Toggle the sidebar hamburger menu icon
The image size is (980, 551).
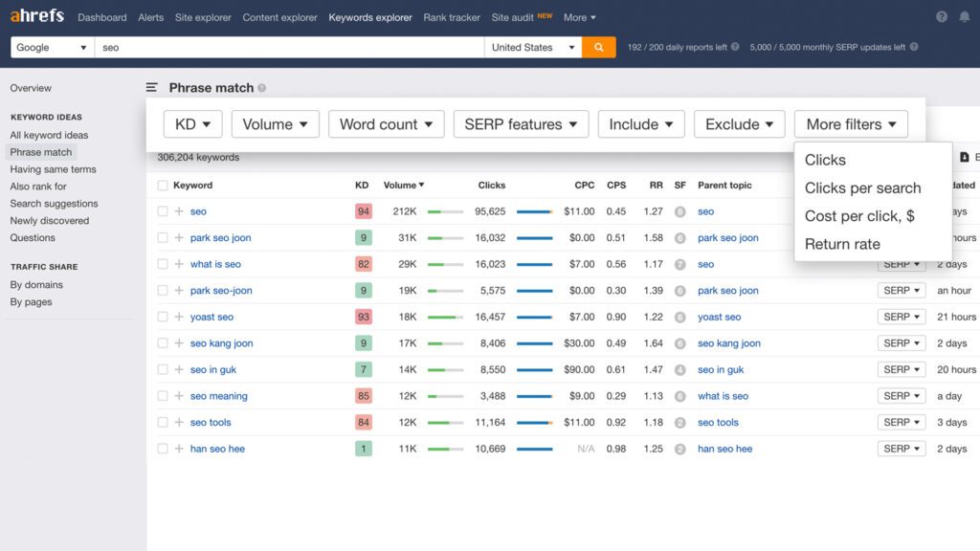point(151,87)
